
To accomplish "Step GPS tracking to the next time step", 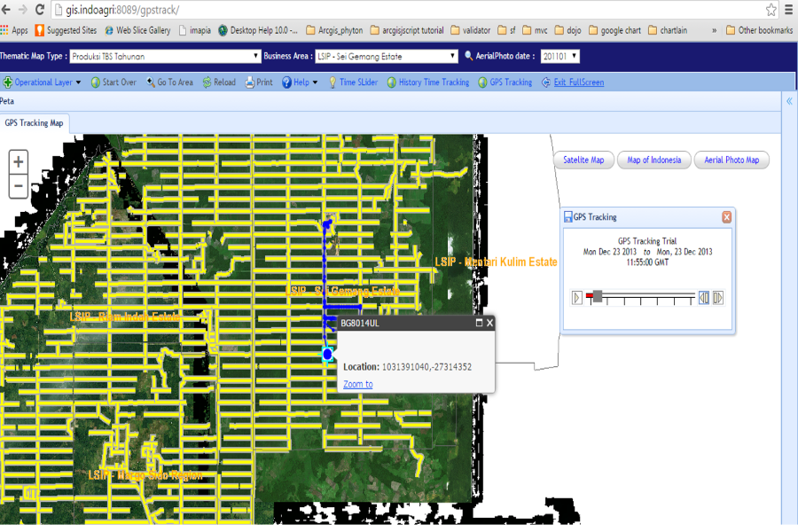I will (x=718, y=298).
